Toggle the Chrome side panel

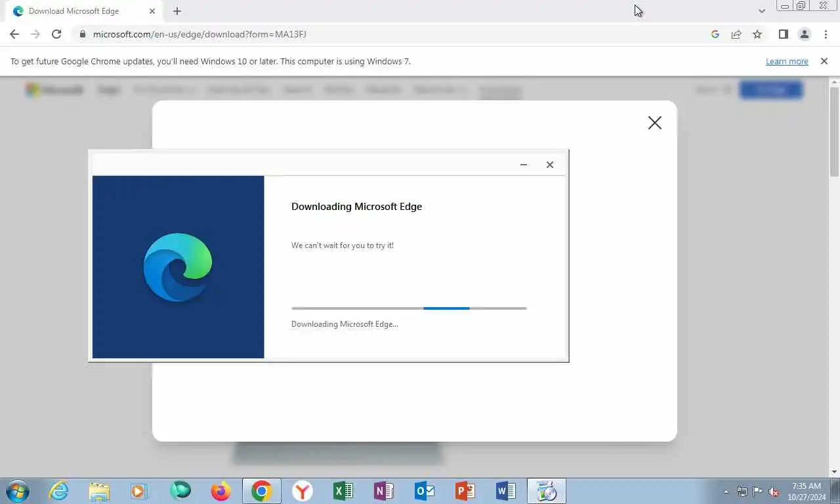pos(783,34)
